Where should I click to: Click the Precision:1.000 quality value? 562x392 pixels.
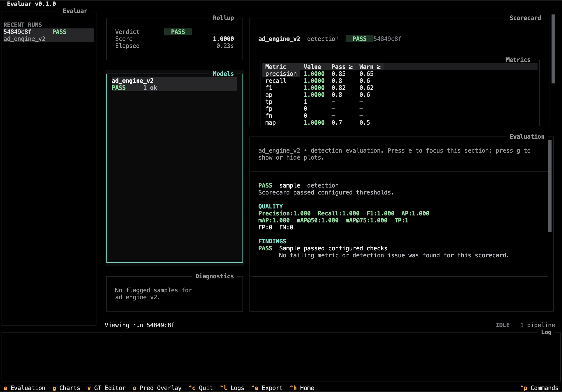284,213
